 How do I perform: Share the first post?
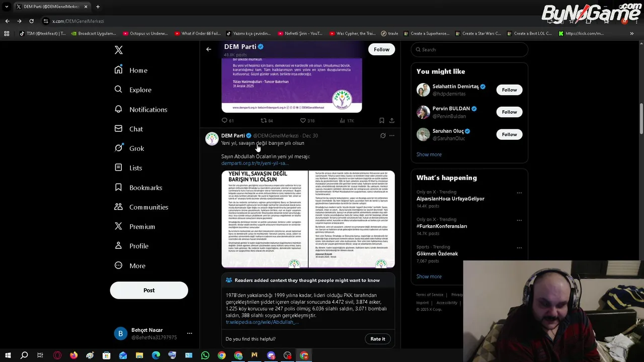click(392, 121)
